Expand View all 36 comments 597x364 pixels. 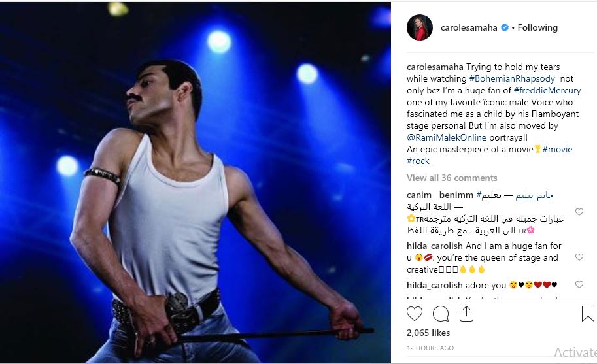click(452, 178)
